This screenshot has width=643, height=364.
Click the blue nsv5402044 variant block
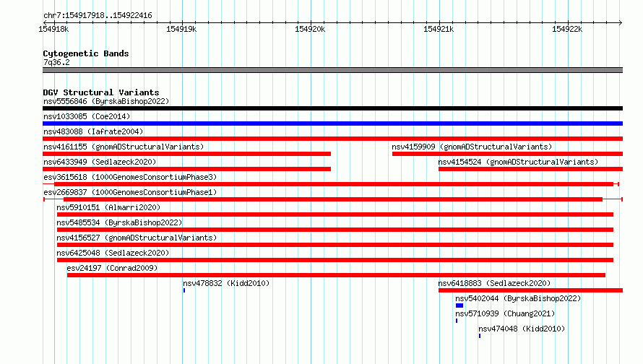coord(459,305)
